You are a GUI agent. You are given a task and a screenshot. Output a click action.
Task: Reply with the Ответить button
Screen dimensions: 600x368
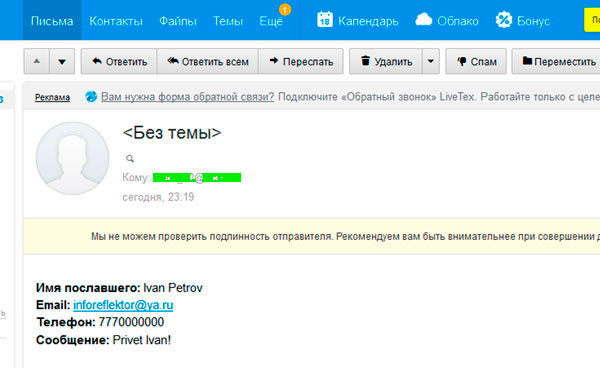point(119,61)
